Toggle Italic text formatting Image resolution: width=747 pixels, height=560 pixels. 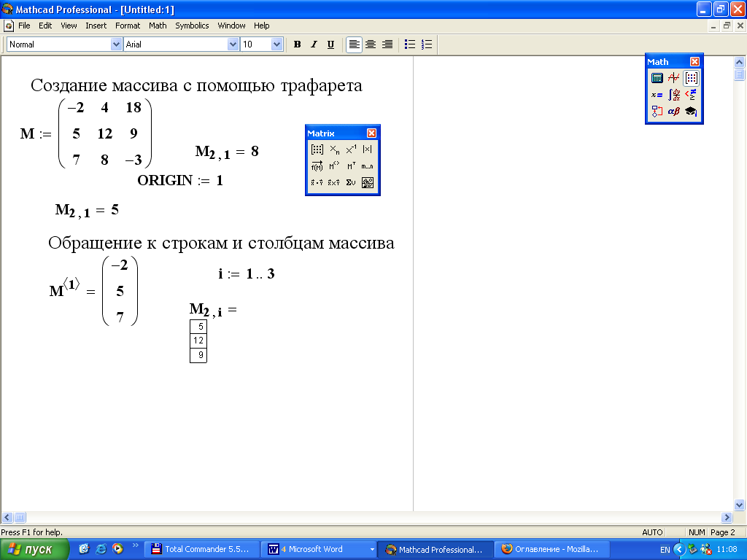coord(314,44)
